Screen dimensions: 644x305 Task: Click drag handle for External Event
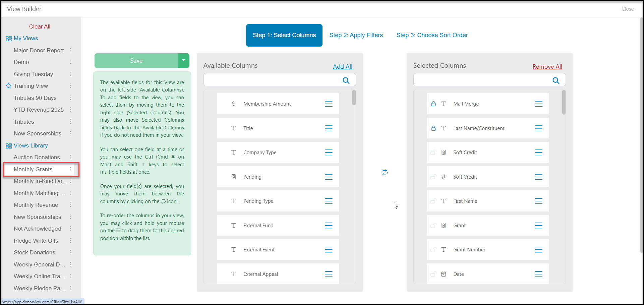(329, 250)
